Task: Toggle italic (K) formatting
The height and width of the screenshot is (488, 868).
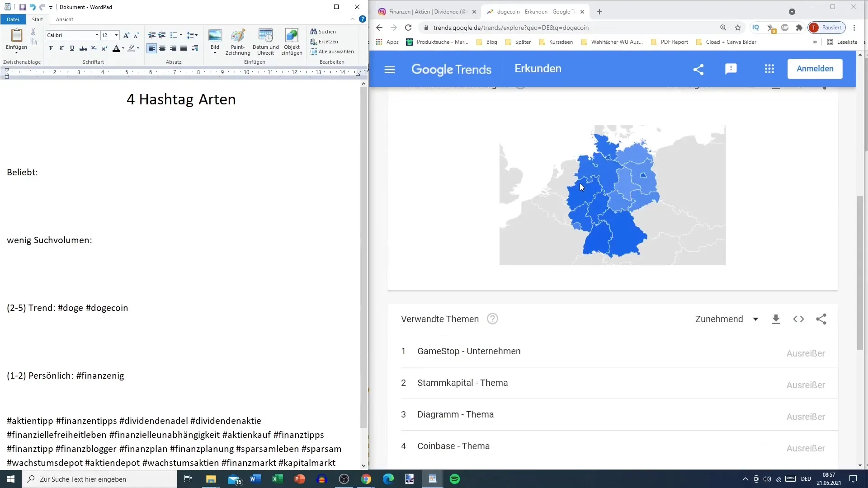Action: coord(61,48)
